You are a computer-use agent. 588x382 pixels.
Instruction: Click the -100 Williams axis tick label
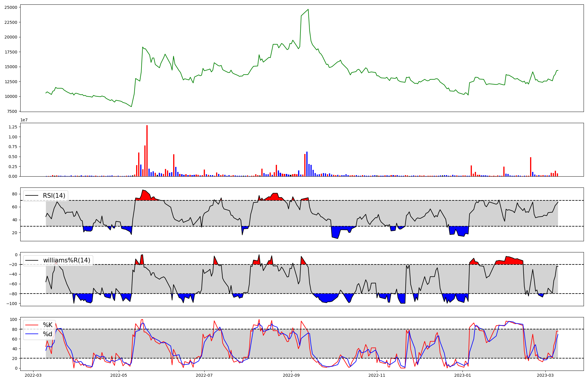point(12,304)
